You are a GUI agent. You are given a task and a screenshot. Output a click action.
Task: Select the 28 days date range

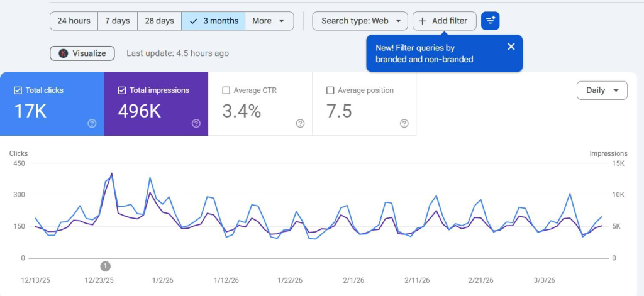pyautogui.click(x=159, y=21)
